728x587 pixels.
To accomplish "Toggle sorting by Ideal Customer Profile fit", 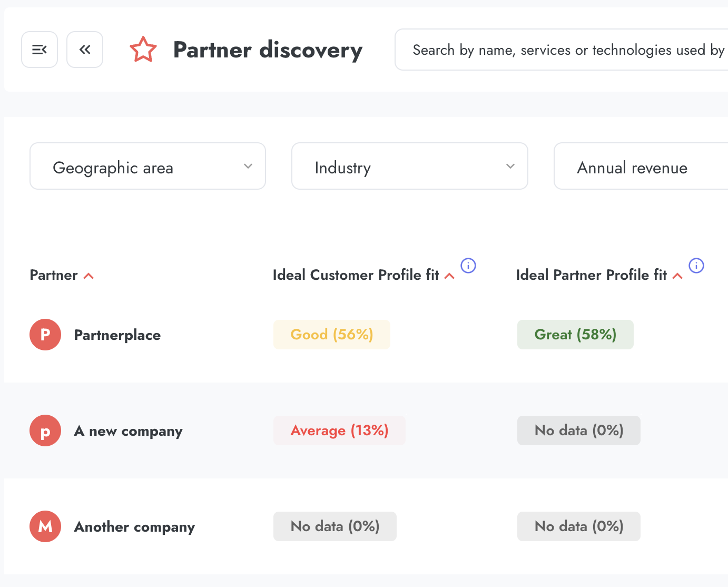I will [x=449, y=275].
